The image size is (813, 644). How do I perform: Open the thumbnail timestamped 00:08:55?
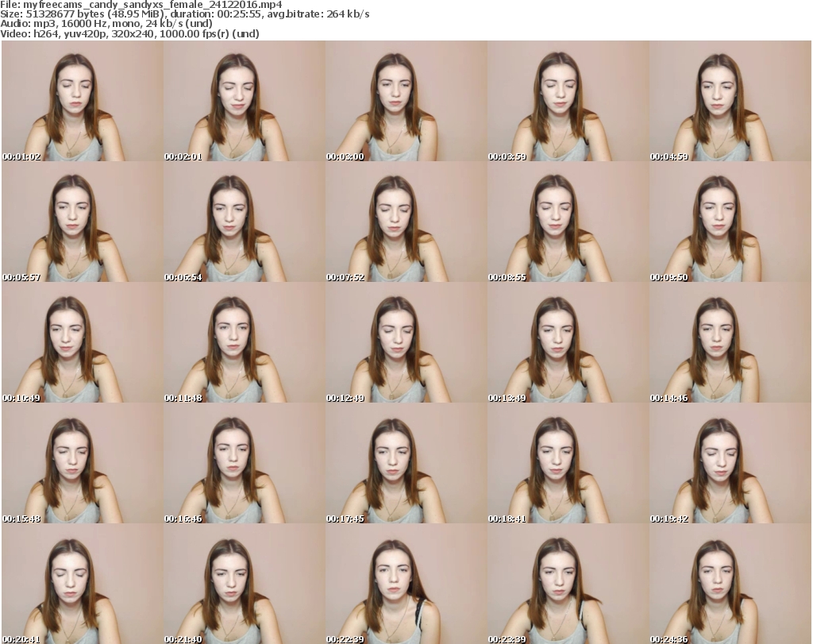[568, 222]
